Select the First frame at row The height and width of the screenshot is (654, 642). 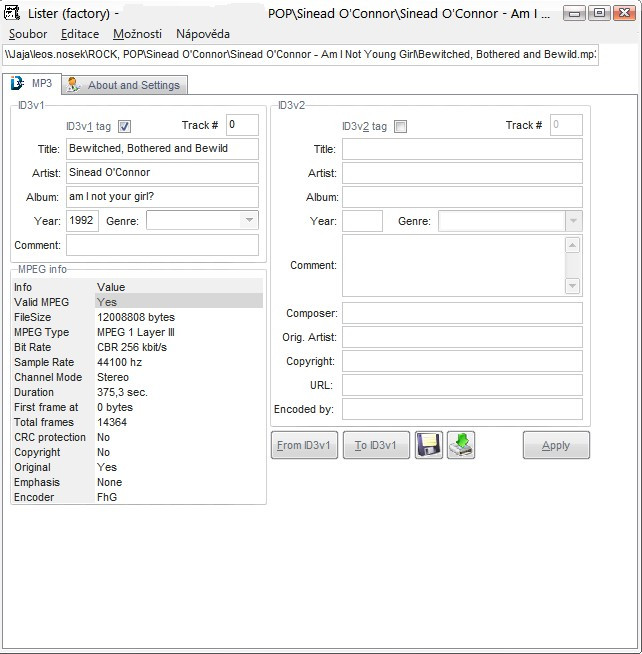coord(138,407)
